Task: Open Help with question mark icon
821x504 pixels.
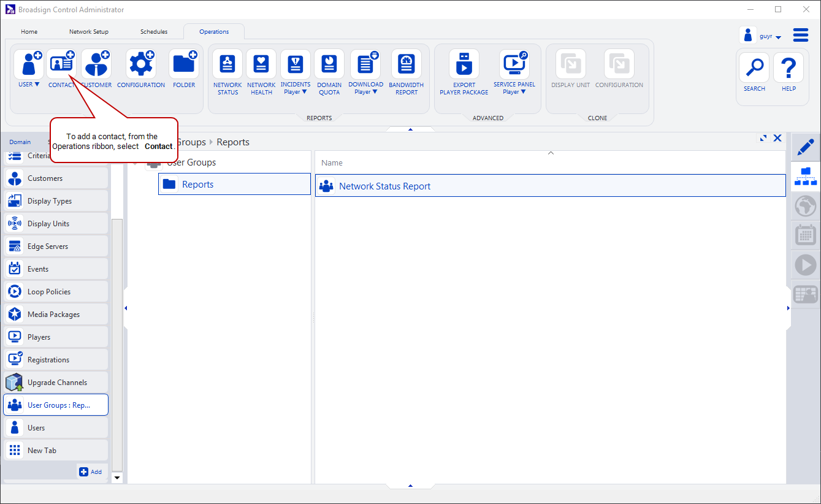Action: tap(789, 67)
